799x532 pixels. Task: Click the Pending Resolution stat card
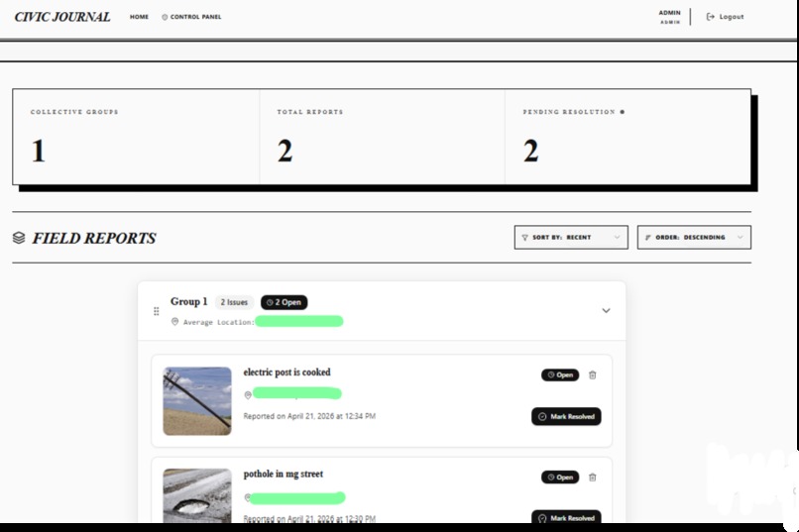628,137
